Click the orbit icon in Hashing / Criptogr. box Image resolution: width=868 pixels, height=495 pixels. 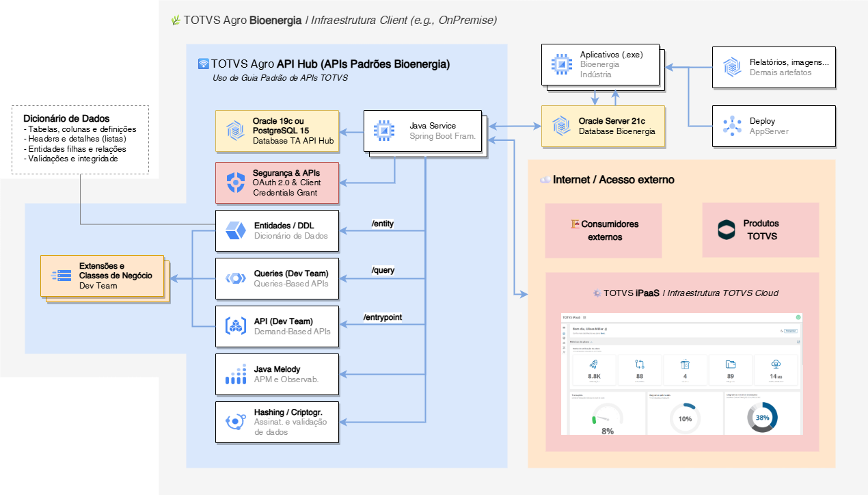pyautogui.click(x=236, y=422)
